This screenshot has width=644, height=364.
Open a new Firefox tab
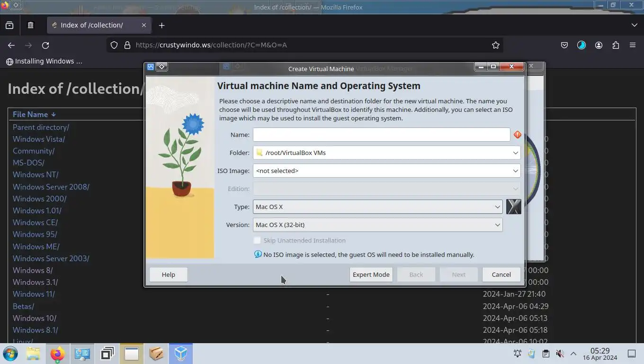point(161,25)
